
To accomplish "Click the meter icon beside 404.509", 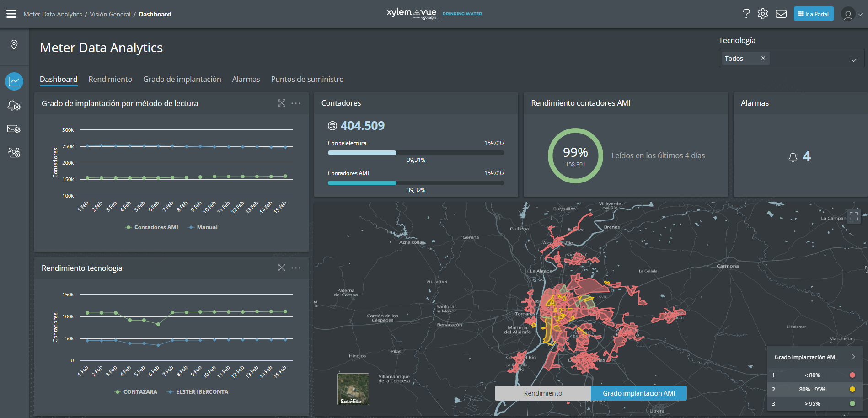I will 332,126.
